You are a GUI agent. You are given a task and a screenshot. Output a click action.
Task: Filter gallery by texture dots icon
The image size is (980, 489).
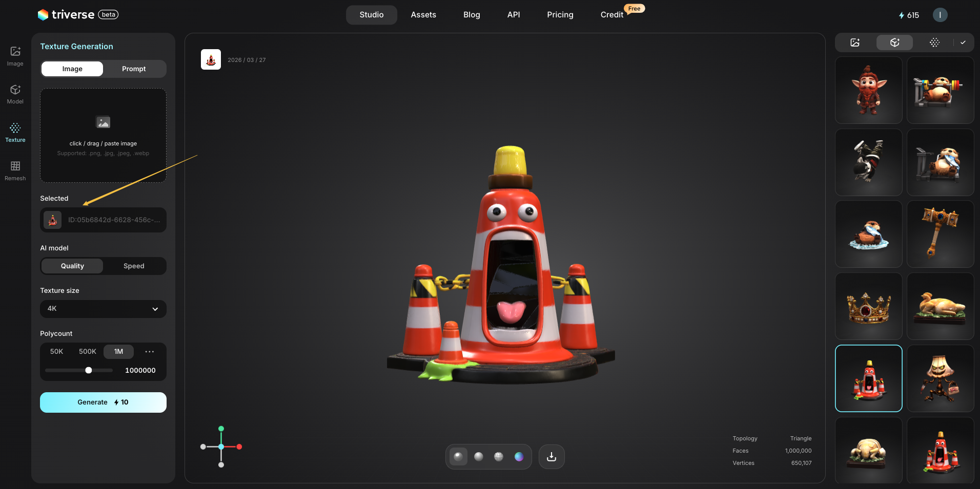pyautogui.click(x=934, y=42)
